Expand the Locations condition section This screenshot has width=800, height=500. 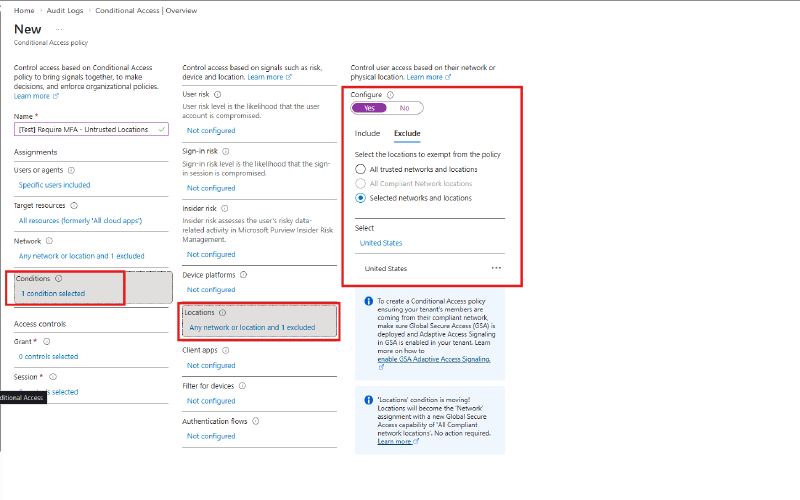click(259, 321)
